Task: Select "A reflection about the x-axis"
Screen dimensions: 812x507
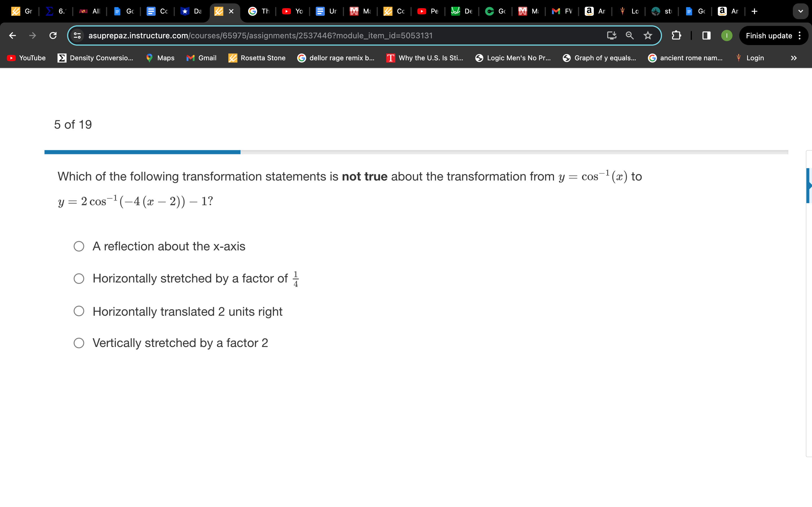Action: (79, 246)
